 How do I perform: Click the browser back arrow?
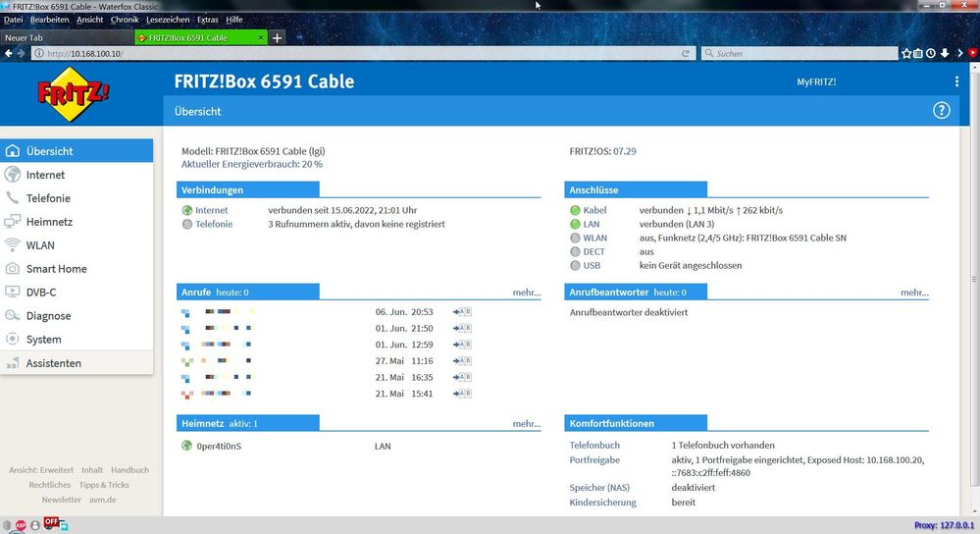pos(8,53)
